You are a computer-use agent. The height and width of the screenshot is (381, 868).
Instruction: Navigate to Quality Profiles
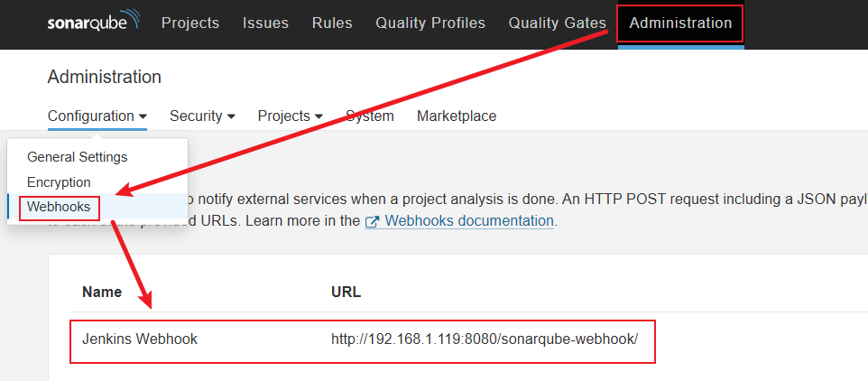[430, 23]
